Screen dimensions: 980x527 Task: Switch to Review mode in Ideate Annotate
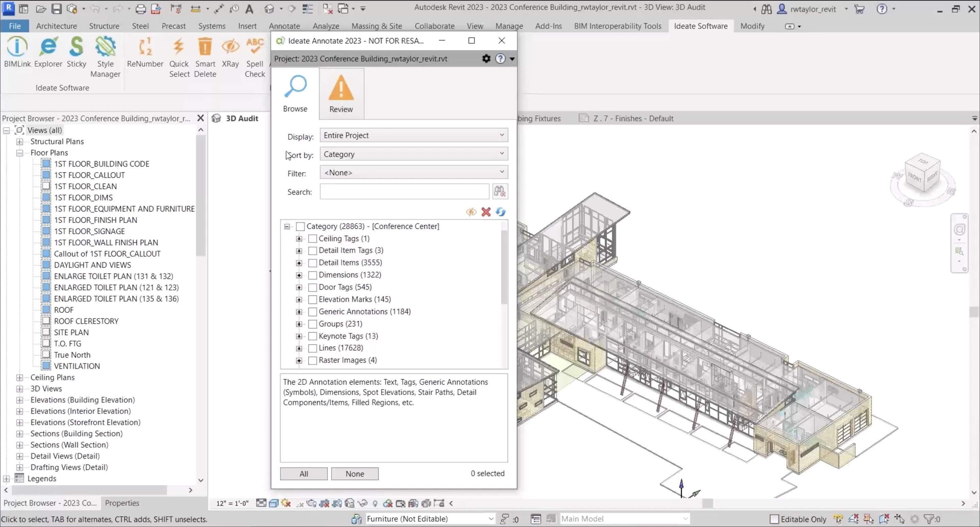[341, 94]
